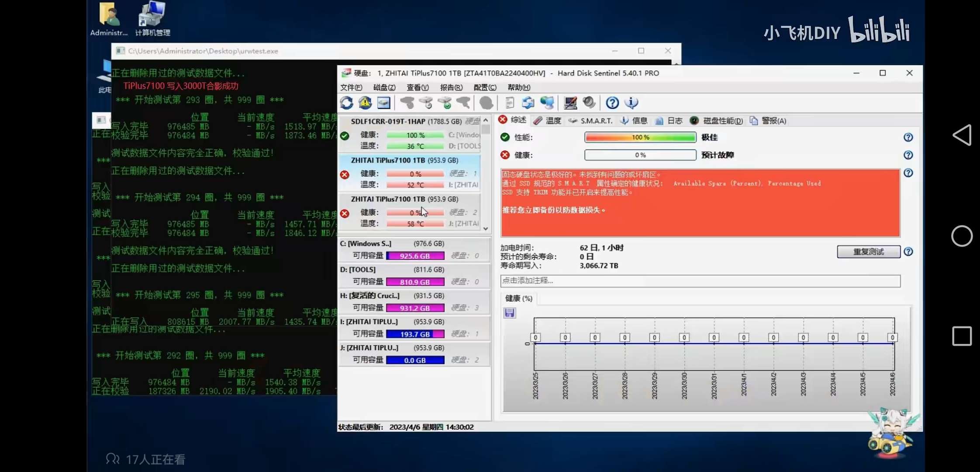This screenshot has width=980, height=472.
Task: Select ZHITAI TiPlus7100 disk showing 52 °C
Action: (410, 173)
